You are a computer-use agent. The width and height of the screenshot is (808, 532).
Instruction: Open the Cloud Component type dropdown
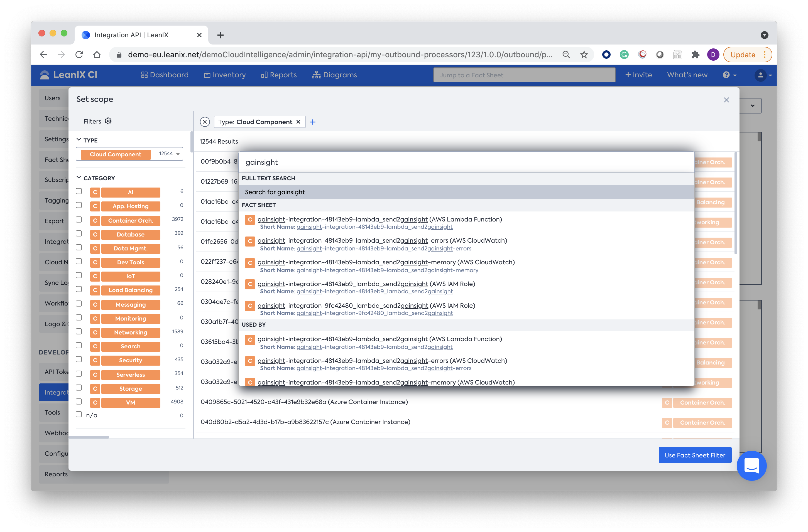pos(129,154)
